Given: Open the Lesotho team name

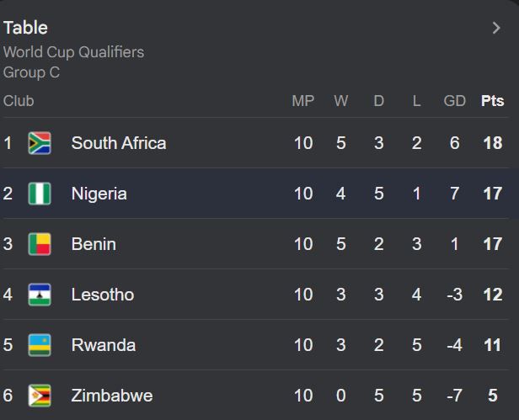Looking at the screenshot, I should 103,295.
